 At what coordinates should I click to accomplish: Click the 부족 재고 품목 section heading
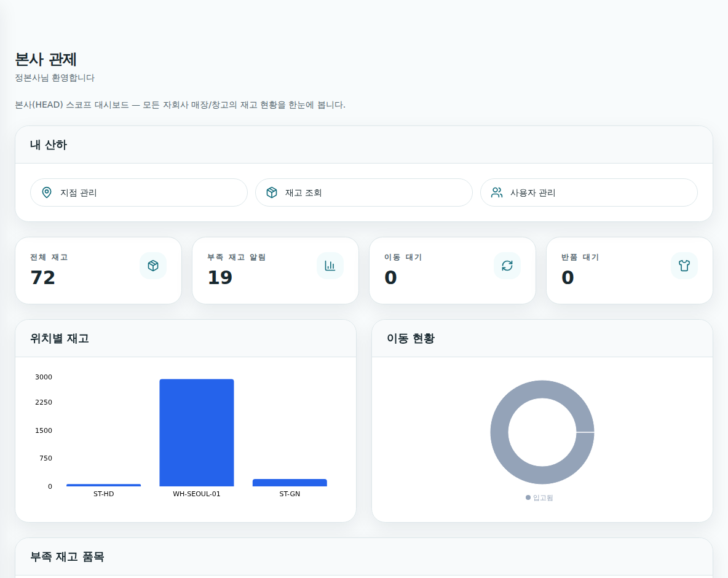(x=67, y=556)
